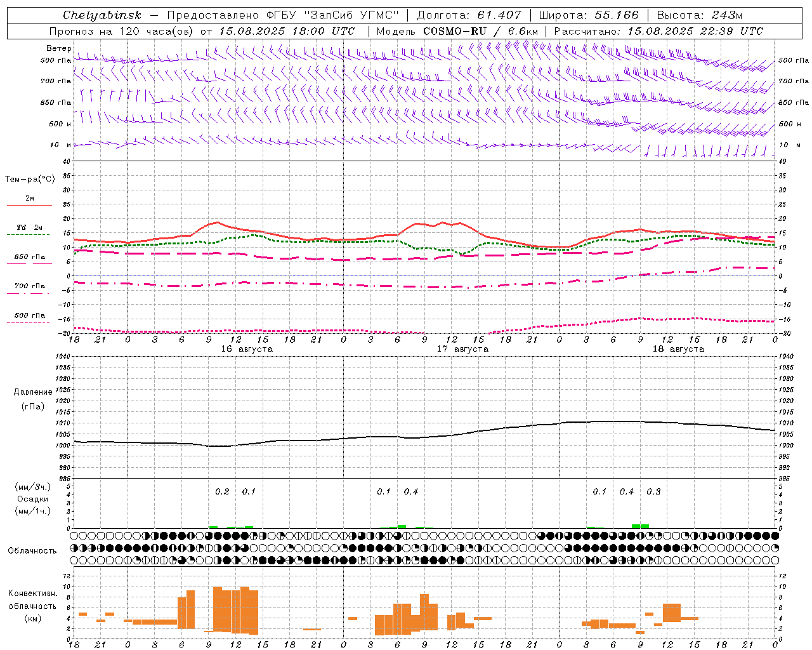Click the Широта: 55.166 value

(588, 15)
